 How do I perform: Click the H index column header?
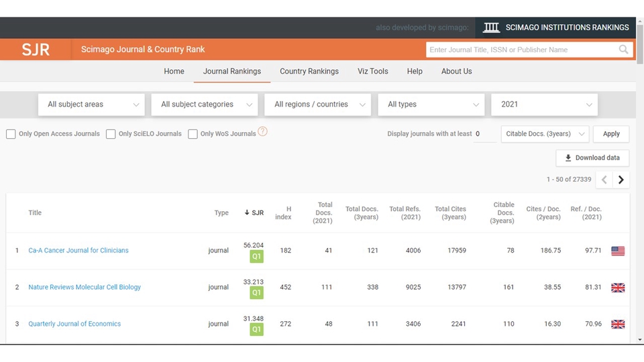click(283, 213)
